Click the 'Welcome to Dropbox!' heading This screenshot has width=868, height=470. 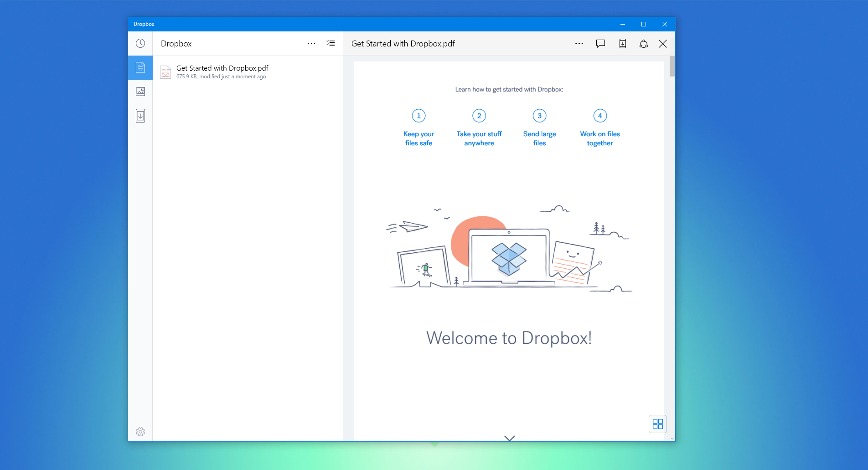tap(509, 338)
